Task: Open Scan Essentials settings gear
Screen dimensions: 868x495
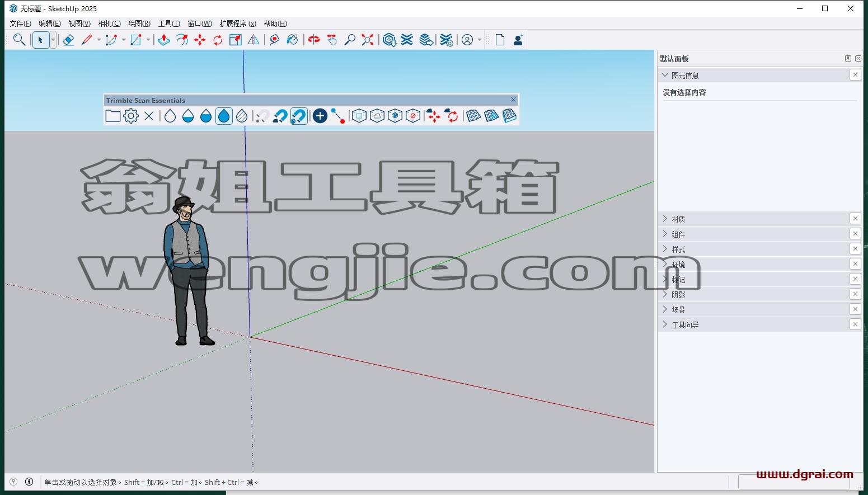Action: (131, 116)
